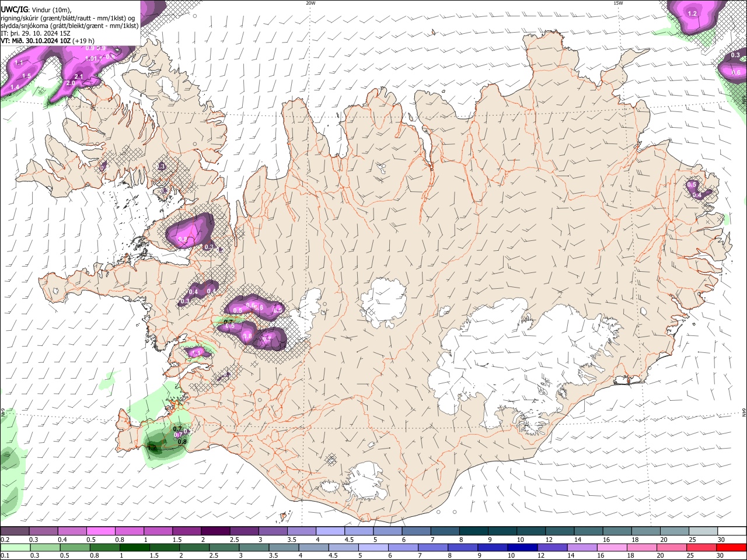Image resolution: width=747 pixels, height=560 pixels.
Task: Click the 'UWC/IG' title heading
Action: coord(14,9)
